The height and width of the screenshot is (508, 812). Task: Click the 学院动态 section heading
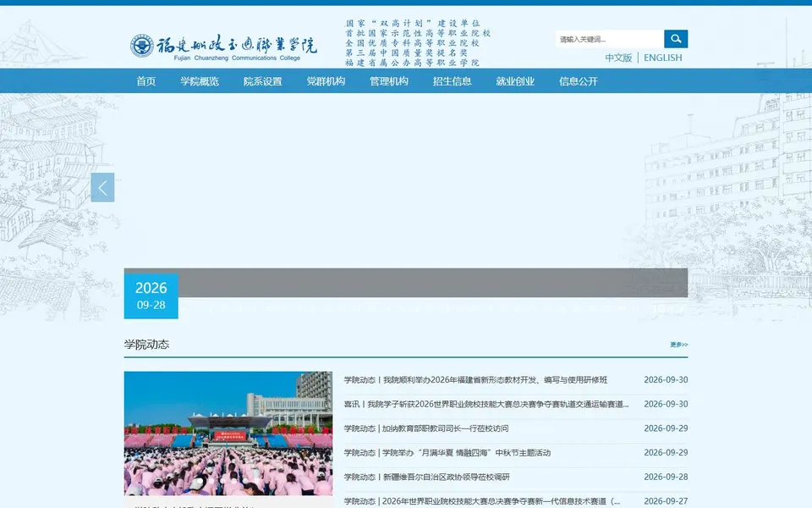tap(146, 345)
